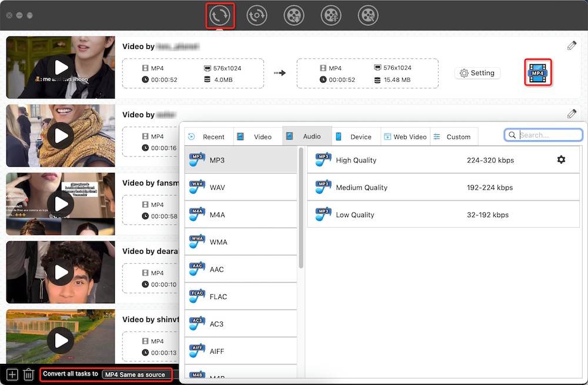Image resolution: width=588 pixels, height=385 pixels.
Task: Delete tasks with the trash icon
Action: [x=28, y=374]
